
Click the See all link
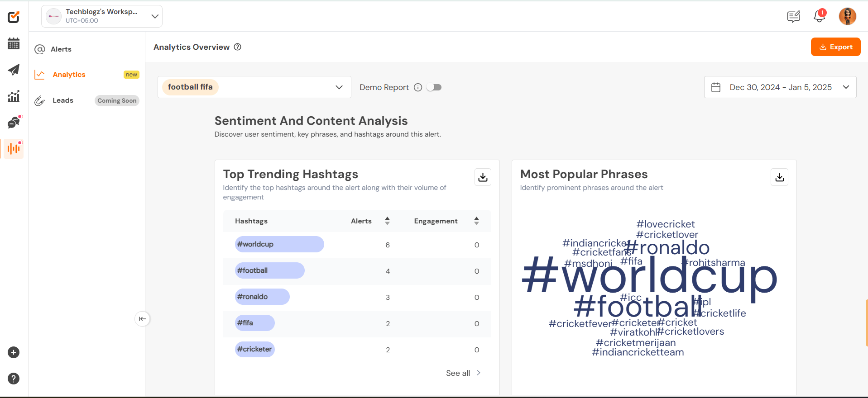tap(463, 373)
